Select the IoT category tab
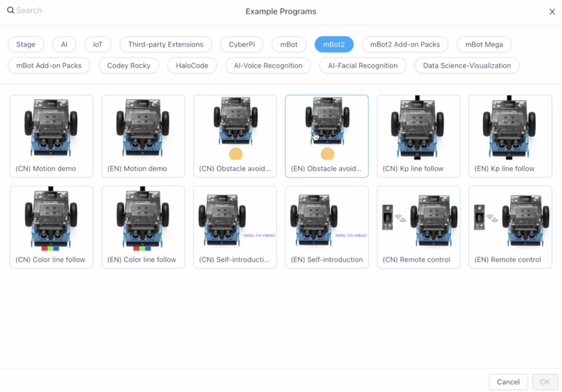The height and width of the screenshot is (392, 562). tap(97, 44)
